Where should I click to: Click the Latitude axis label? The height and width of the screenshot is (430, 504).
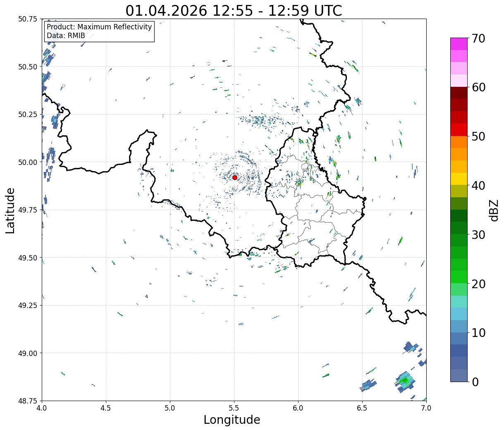click(x=10, y=210)
